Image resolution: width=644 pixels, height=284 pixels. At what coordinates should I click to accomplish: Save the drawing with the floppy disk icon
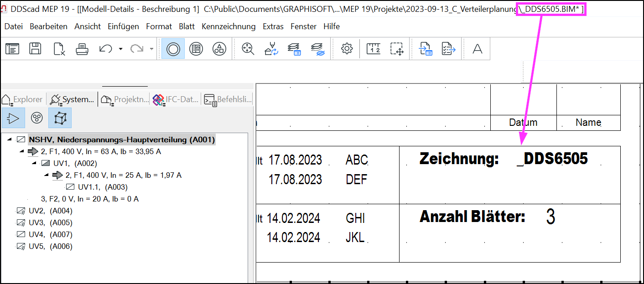coord(36,49)
